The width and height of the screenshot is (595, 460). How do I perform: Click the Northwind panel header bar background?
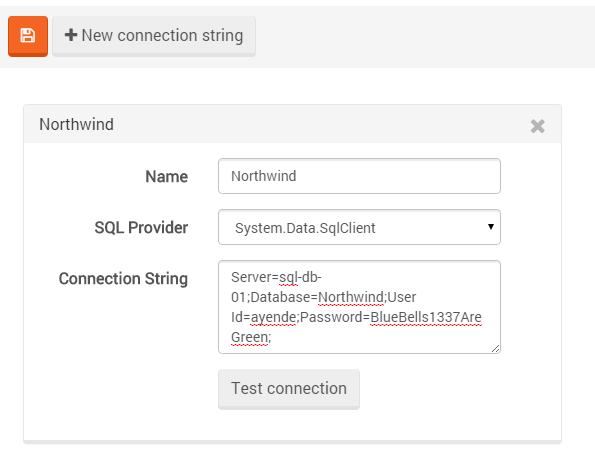[x=292, y=124]
